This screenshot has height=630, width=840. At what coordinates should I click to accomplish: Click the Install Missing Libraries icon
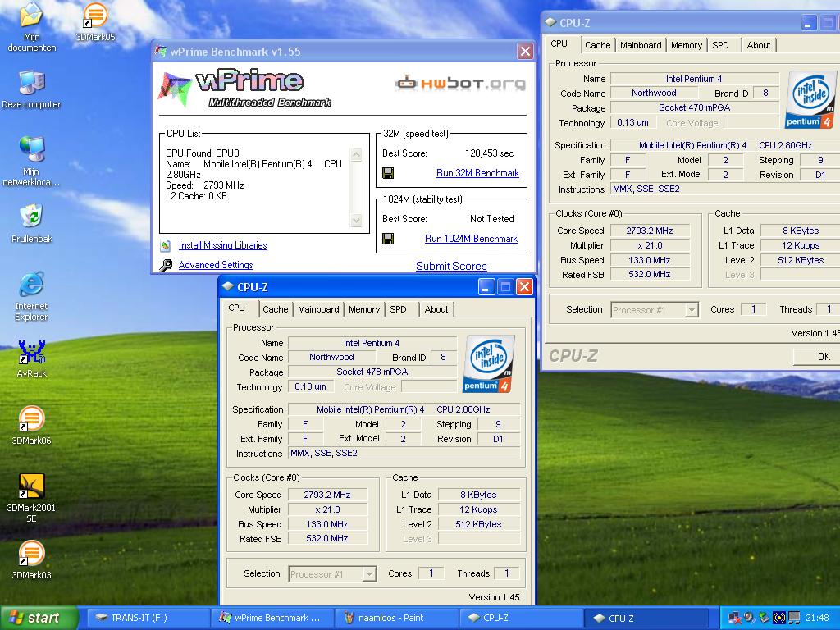(166, 245)
